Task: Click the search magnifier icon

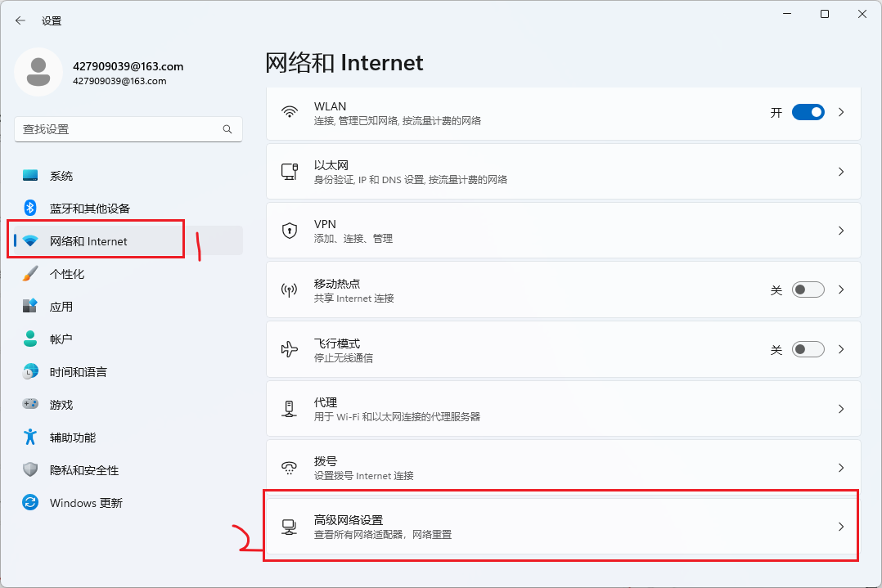Action: coord(227,129)
